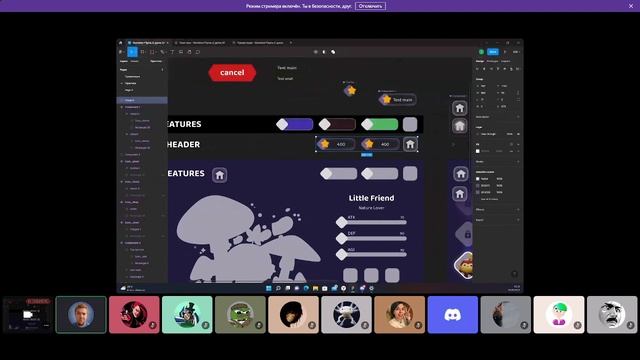
Task: Click the dark red toggle in FEATURES row
Action: coord(337,124)
